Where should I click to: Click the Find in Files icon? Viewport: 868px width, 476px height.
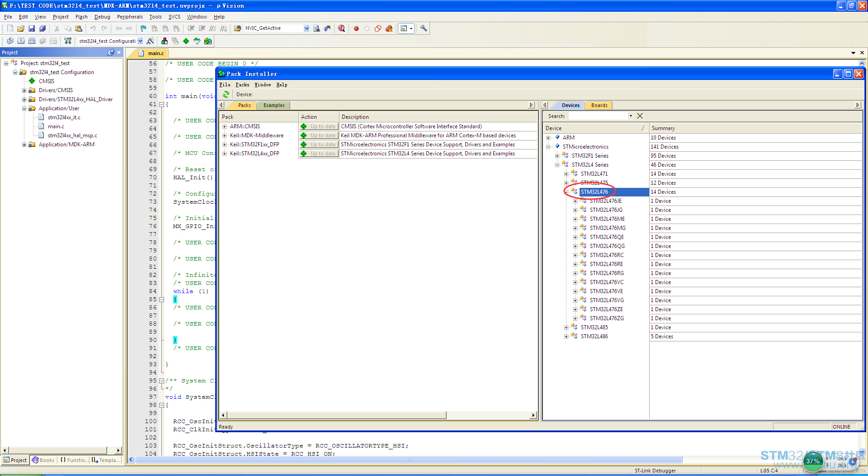[x=237, y=28]
